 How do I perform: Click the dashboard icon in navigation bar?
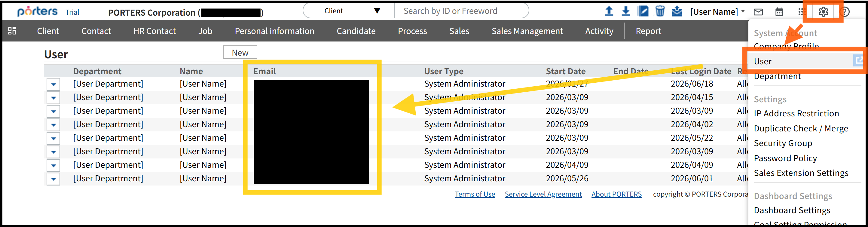(12, 31)
